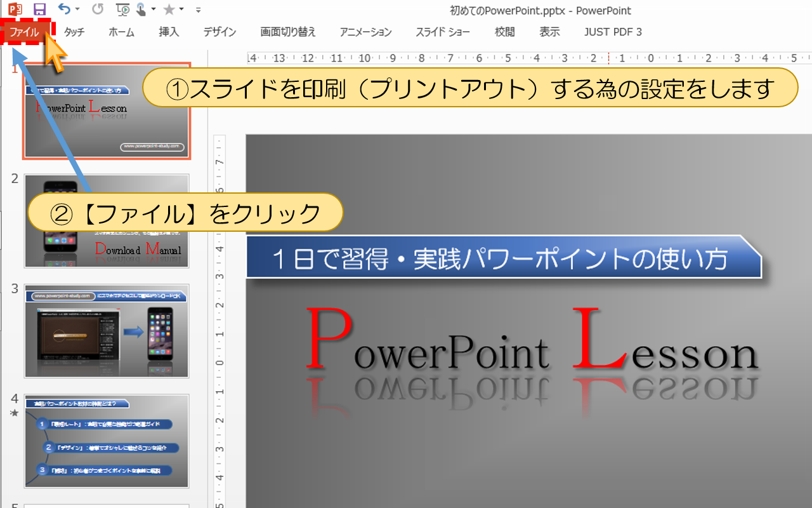Switch to the アニメーション tab
This screenshot has width=812, height=508.
coord(365,32)
